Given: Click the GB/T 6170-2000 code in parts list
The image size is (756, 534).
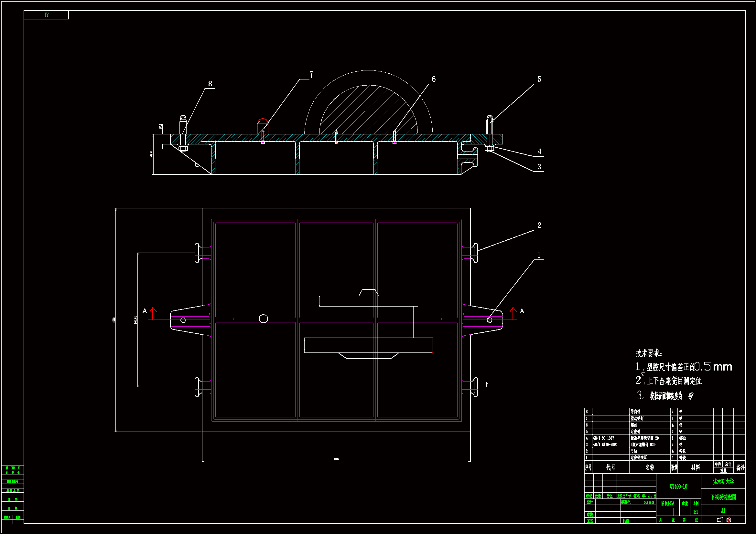Looking at the screenshot, I should coord(605,445).
